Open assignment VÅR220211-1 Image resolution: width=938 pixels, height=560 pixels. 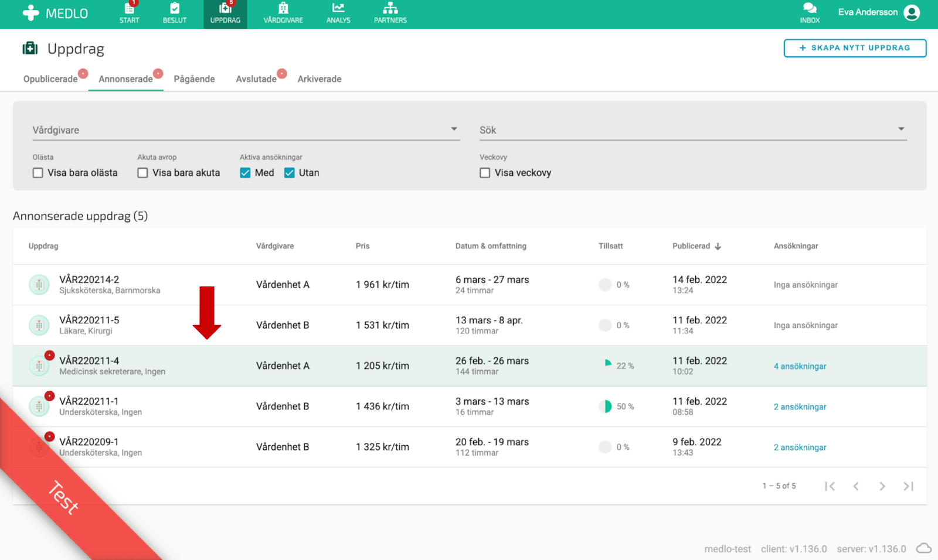[x=89, y=401]
